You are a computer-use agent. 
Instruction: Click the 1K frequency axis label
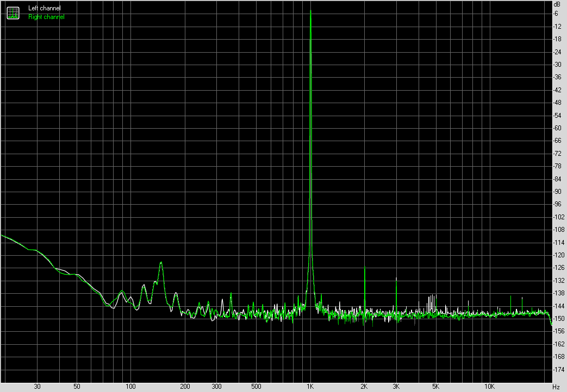point(310,387)
